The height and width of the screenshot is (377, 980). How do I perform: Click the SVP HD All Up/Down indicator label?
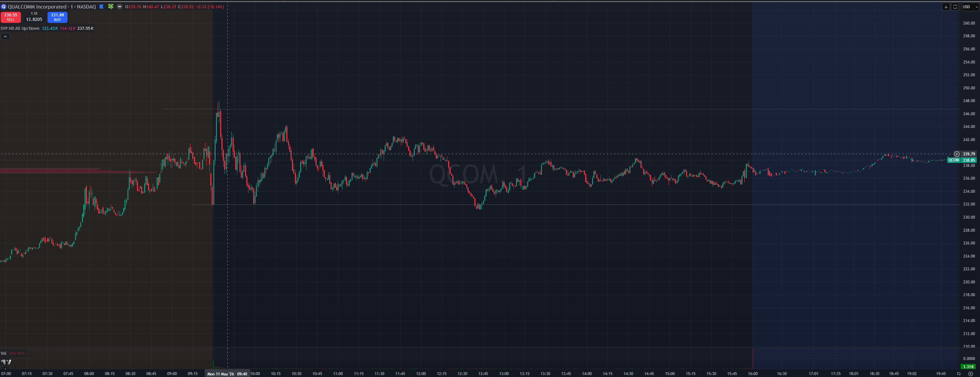pos(20,28)
